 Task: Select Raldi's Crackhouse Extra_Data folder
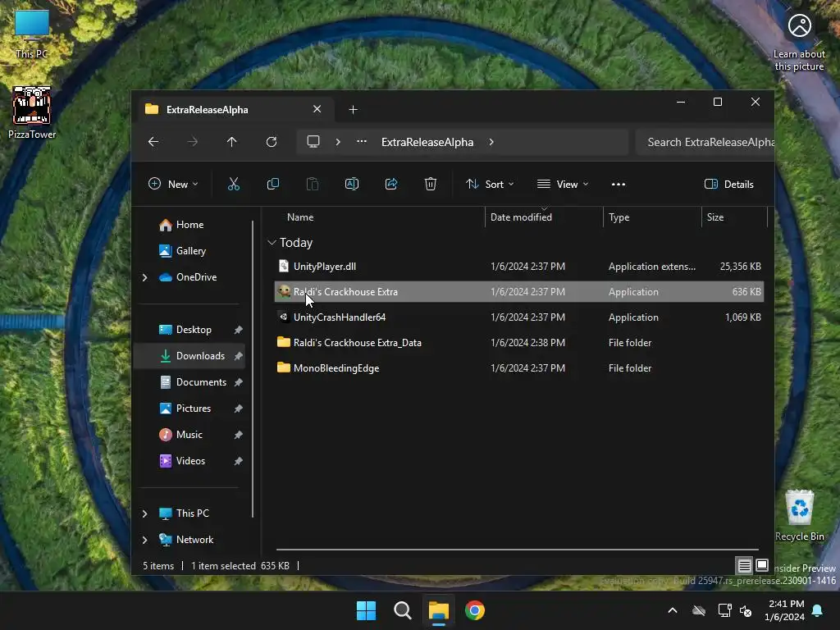(x=519, y=343)
